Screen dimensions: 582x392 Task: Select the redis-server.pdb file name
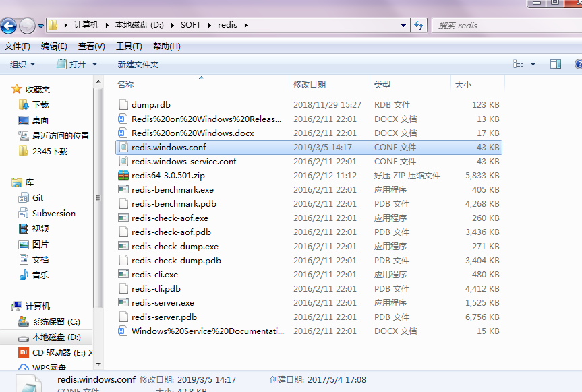tap(164, 317)
